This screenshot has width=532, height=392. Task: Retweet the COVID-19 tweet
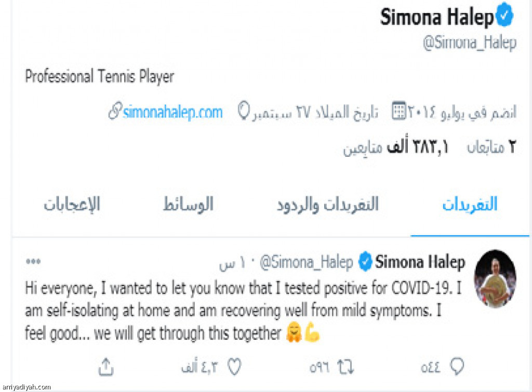tap(345, 367)
